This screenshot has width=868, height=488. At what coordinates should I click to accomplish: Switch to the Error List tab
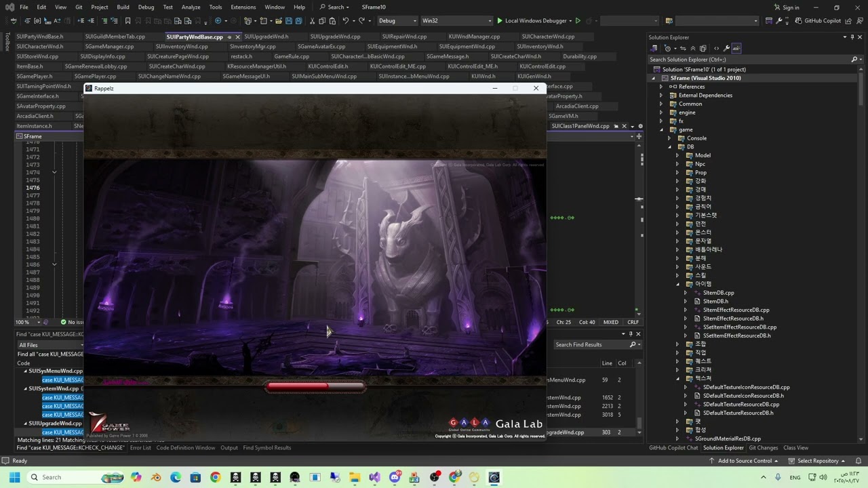pos(140,448)
